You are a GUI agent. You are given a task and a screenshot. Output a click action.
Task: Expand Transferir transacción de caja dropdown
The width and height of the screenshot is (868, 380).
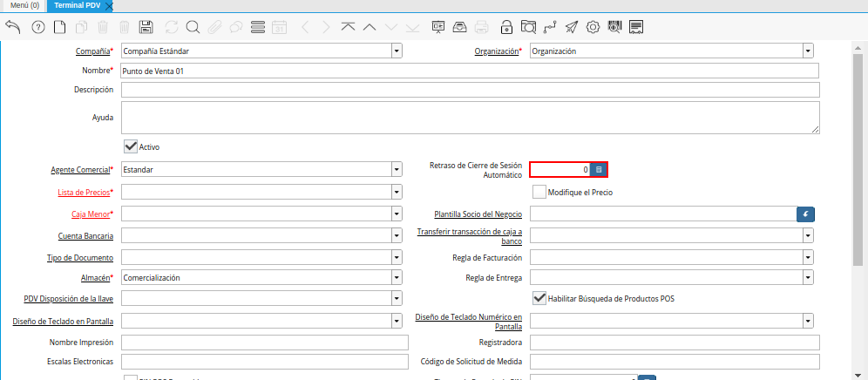click(x=809, y=235)
